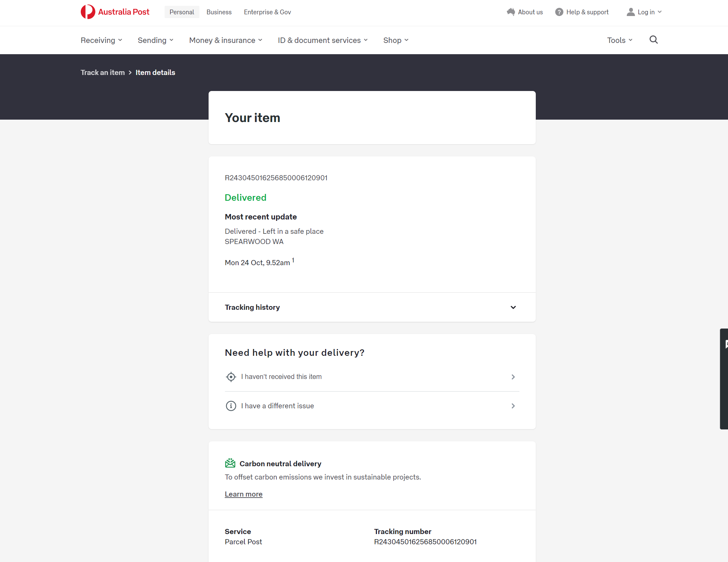Click the target icon beside haven't received
Image resolution: width=728 pixels, height=562 pixels.
pos(231,377)
